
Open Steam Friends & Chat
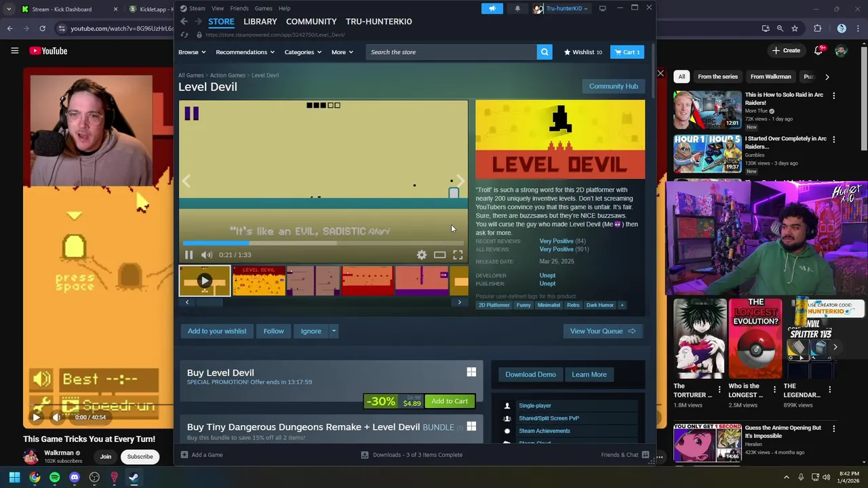(625, 455)
